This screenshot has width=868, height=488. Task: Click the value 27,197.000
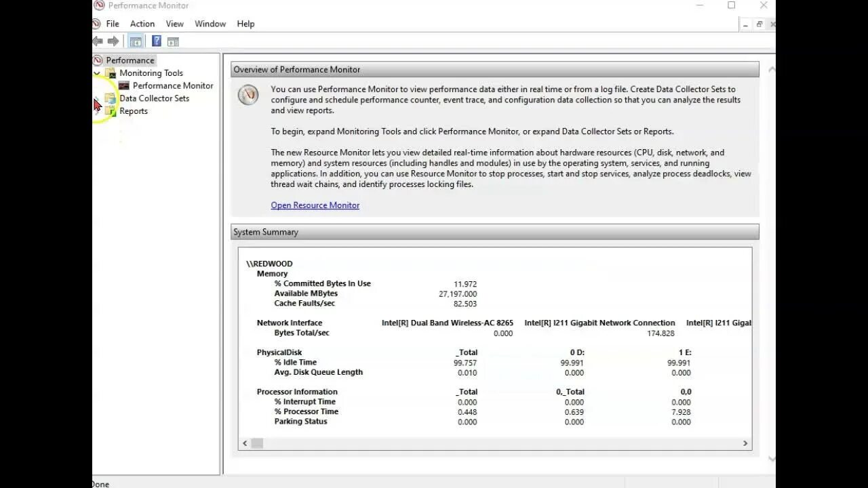(458, 294)
